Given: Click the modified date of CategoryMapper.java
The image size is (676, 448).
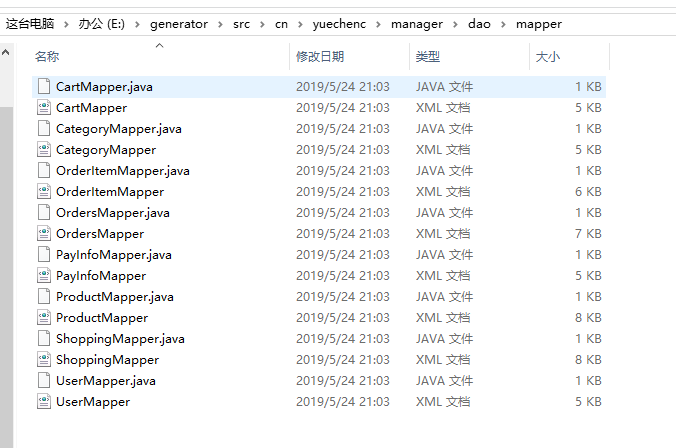Looking at the screenshot, I should pos(343,128).
